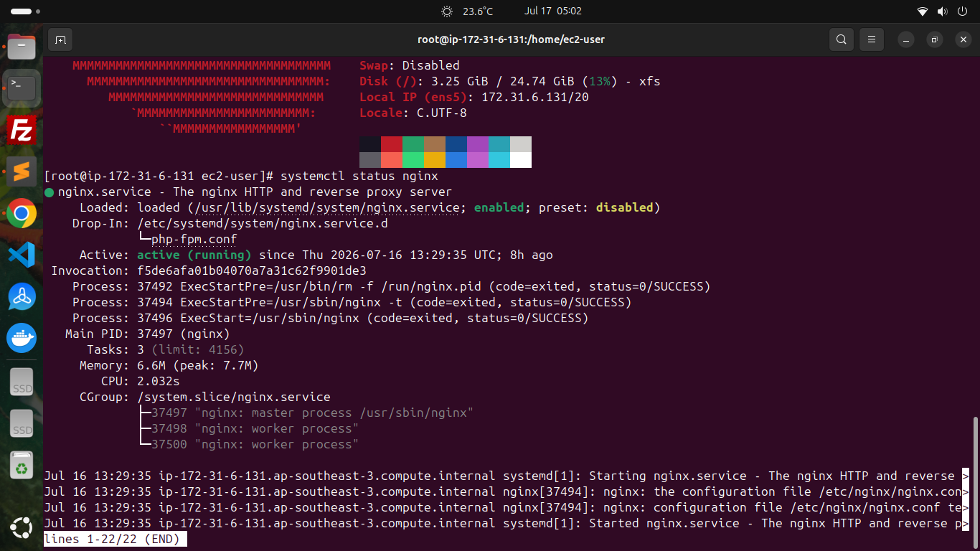Open the Trash from the dock
Screen dimensions: 980x551
click(x=22, y=466)
